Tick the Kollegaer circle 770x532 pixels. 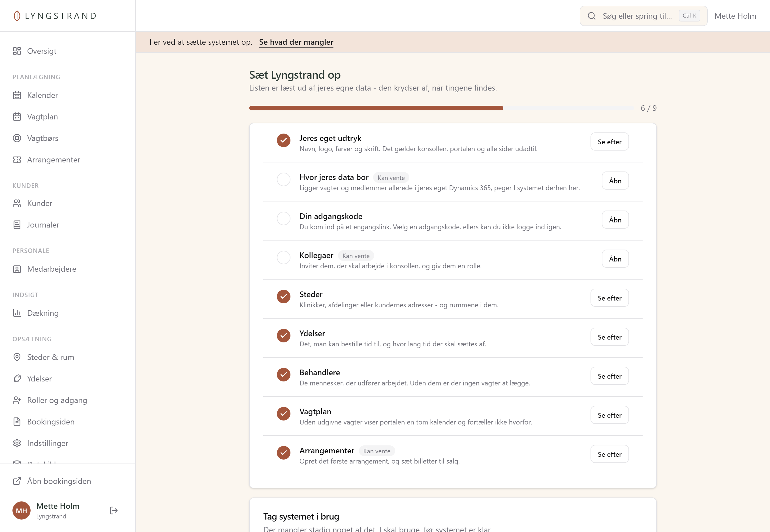[x=283, y=257]
